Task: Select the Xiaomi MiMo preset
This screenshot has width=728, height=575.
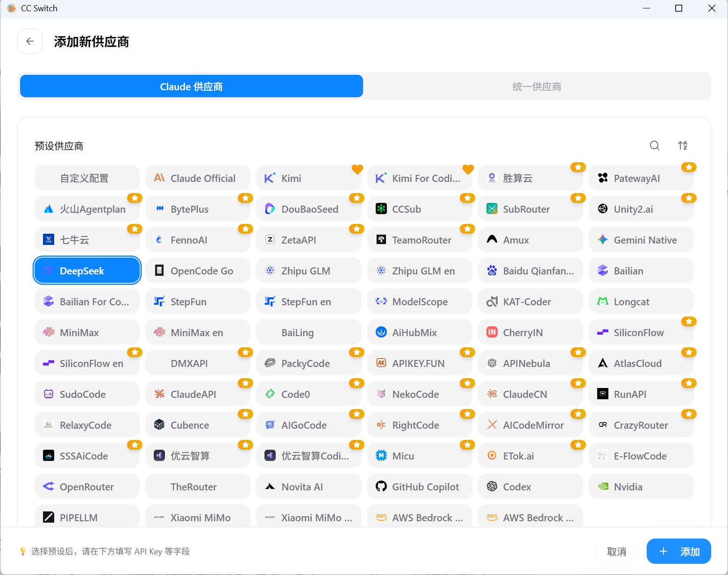Action: coord(198,516)
